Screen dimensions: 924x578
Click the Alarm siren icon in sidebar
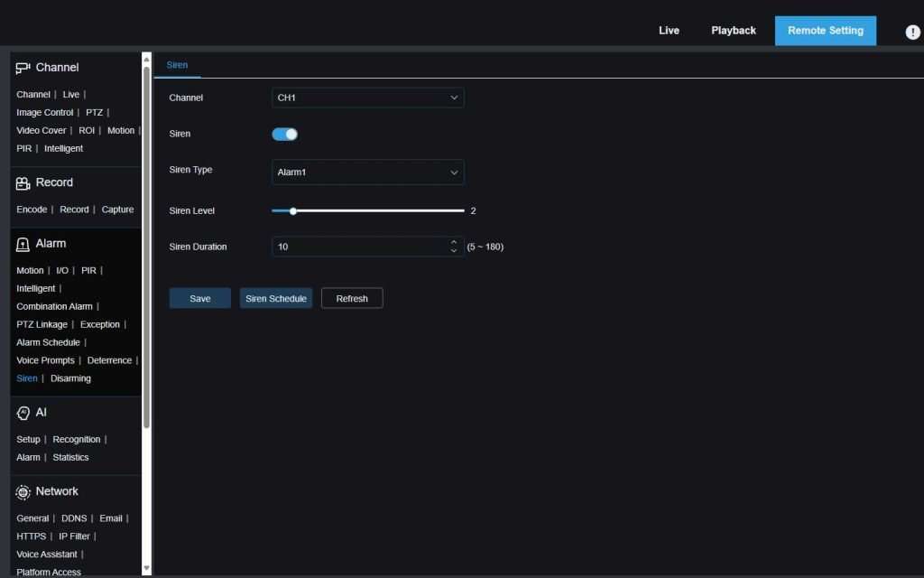click(x=23, y=244)
